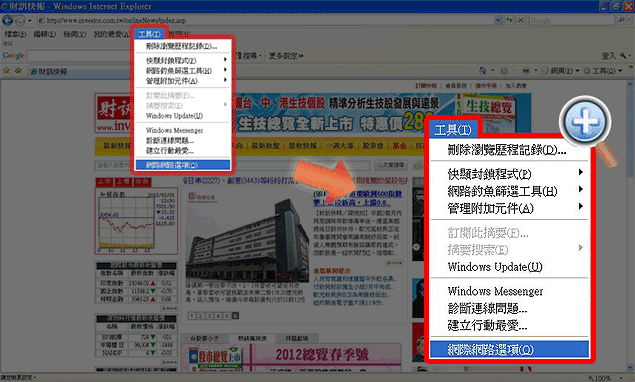The height and width of the screenshot is (382, 635).
Task: Open the address bar history dropdown arrow
Action: [497, 20]
